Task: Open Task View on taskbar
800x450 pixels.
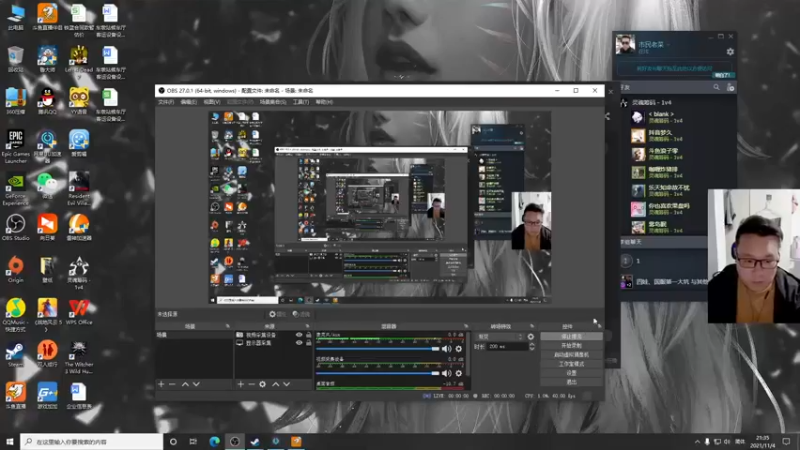Action: (193, 441)
